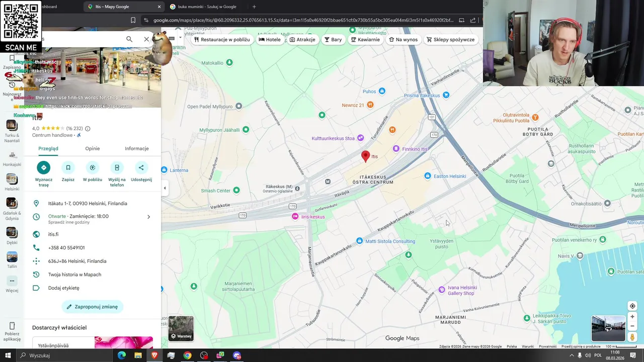Click the red Itis location pin
The width and height of the screenshot is (644, 362).
tap(366, 156)
